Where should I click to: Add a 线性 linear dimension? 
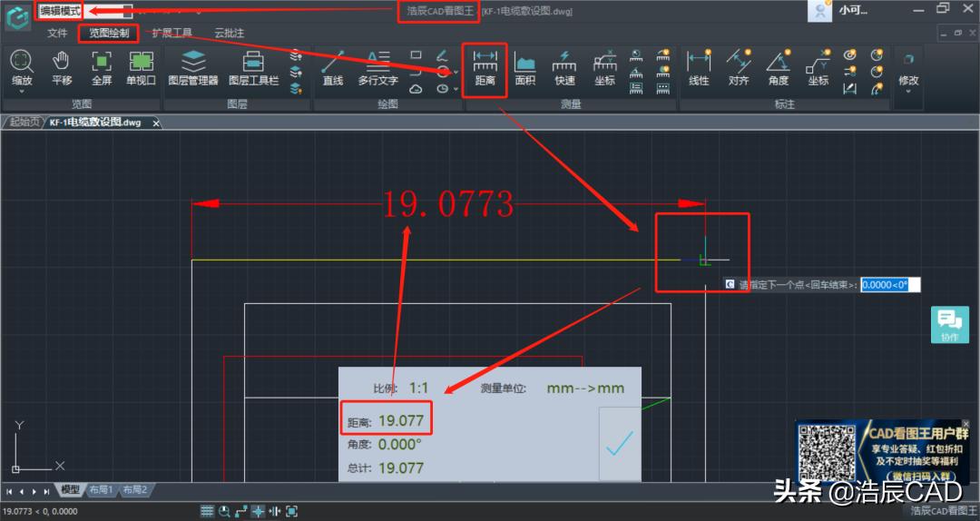(x=699, y=67)
